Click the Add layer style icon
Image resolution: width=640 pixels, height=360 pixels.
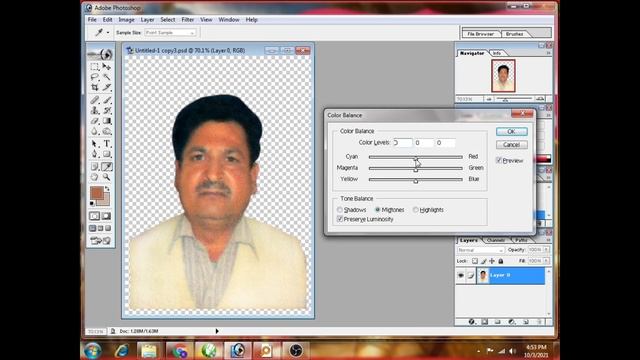(472, 322)
